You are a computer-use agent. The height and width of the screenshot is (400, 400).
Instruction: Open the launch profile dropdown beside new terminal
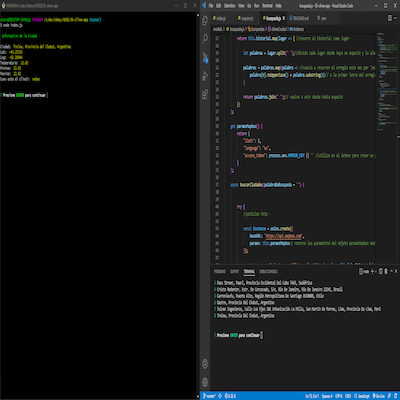pos(376,272)
